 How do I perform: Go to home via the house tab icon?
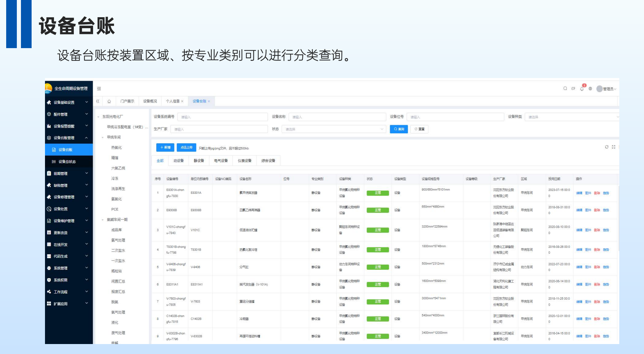[109, 101]
